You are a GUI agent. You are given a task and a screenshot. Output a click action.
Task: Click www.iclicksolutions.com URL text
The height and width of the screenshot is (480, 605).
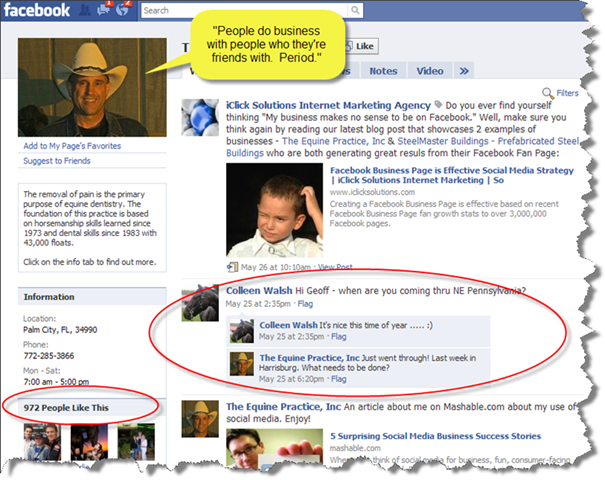click(x=372, y=192)
